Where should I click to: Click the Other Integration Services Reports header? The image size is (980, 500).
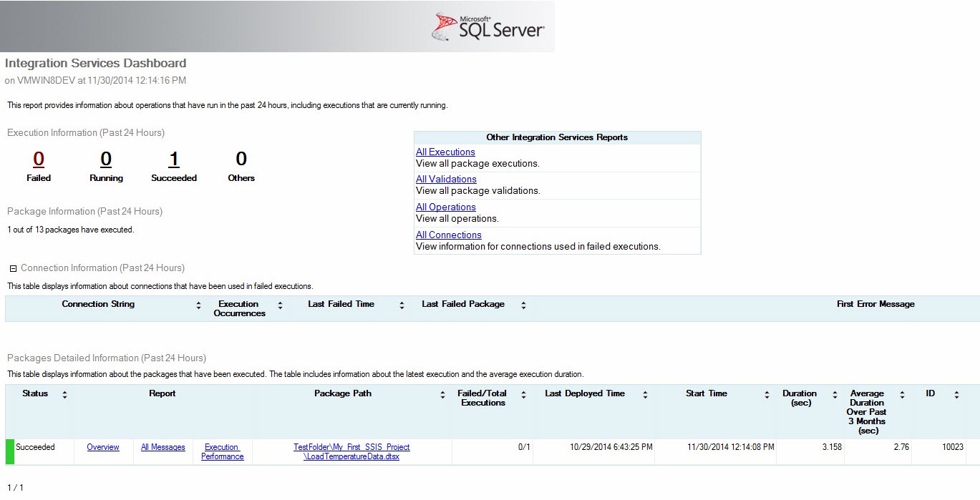557,137
